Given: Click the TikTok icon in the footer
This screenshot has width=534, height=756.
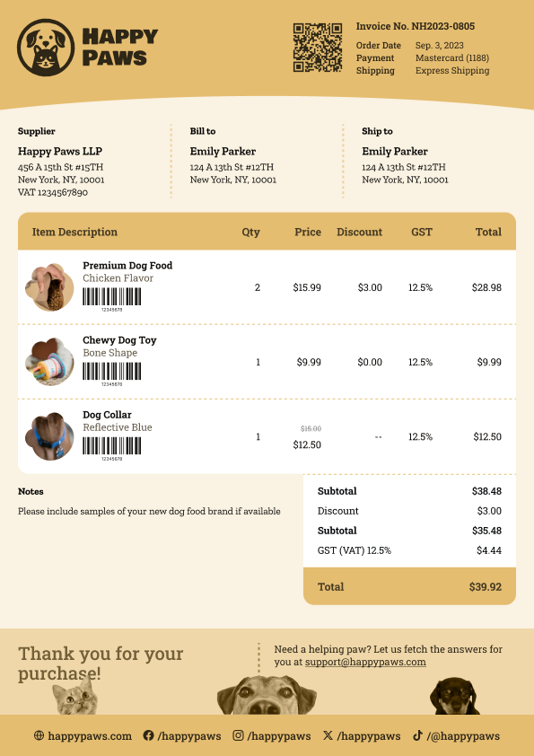Looking at the screenshot, I should 418,735.
